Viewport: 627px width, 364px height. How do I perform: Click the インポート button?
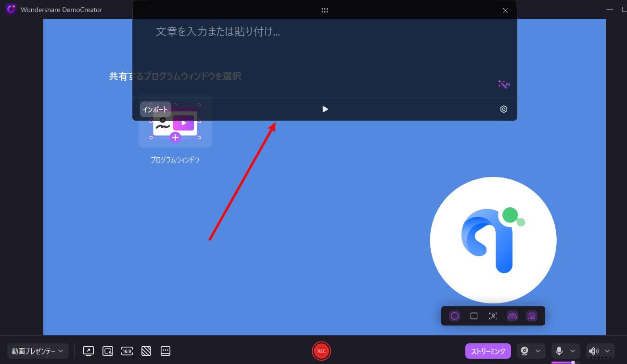[155, 109]
